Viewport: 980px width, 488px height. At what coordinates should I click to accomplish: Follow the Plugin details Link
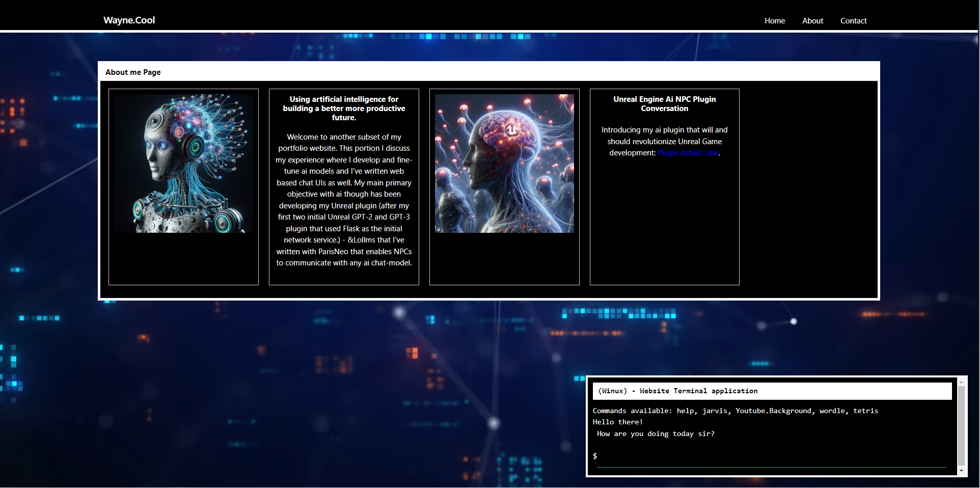688,153
